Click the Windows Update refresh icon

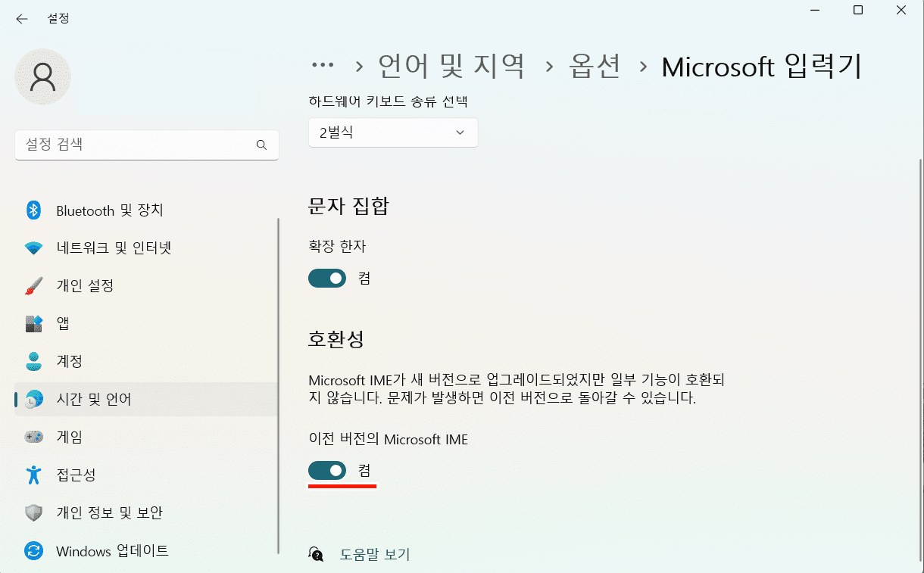coord(33,551)
